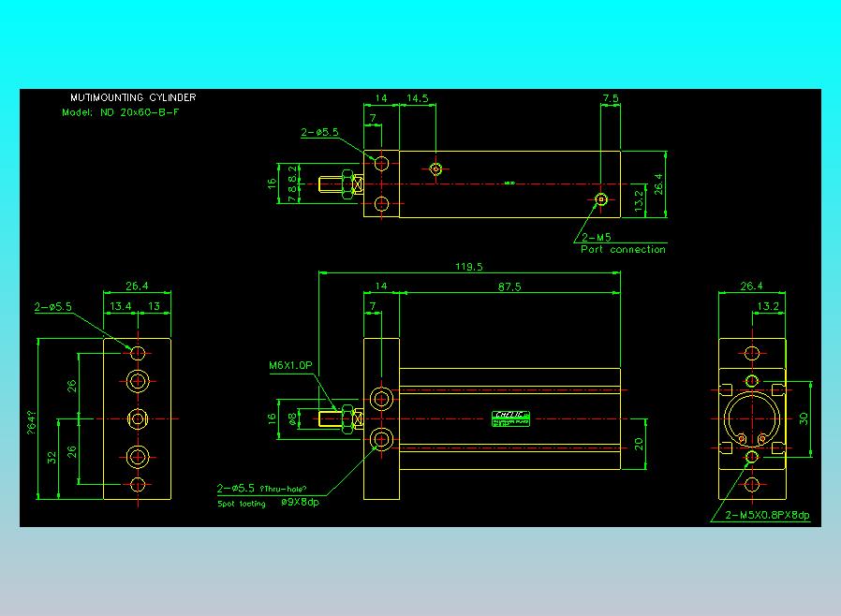Screen dimensions: 841x616
Task: Click the 7.5 port offset dimension
Action: coord(611,98)
